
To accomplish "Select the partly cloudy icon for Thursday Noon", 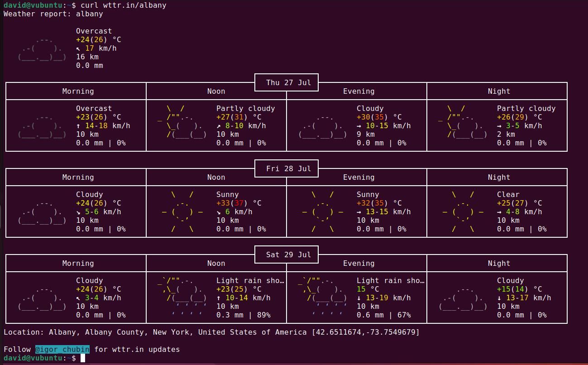I will pos(183,121).
